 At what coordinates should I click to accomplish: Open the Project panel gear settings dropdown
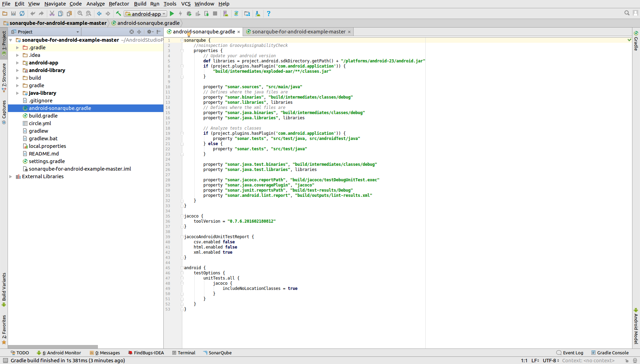click(150, 32)
